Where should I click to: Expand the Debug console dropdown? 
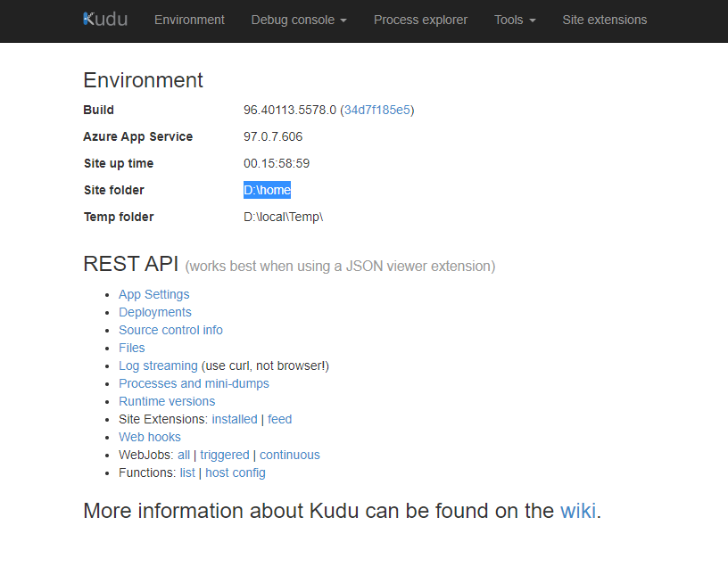299,20
